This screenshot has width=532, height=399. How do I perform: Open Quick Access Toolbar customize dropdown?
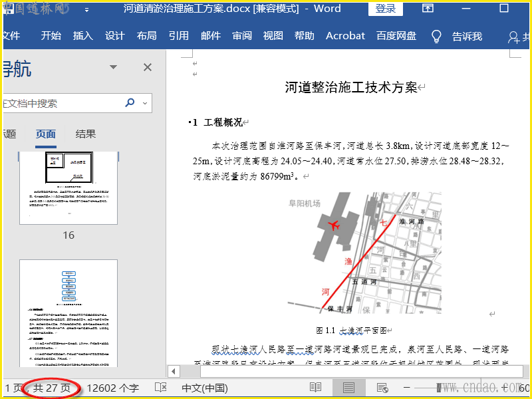coord(88,10)
